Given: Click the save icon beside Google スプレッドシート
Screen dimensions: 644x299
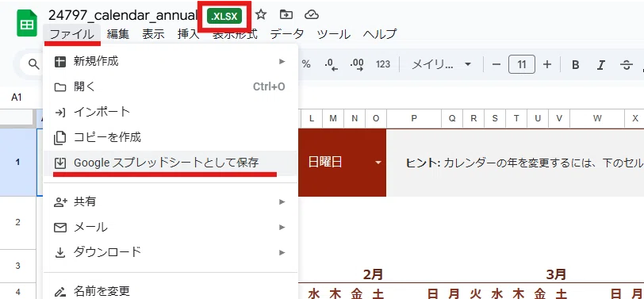Looking at the screenshot, I should (60, 163).
